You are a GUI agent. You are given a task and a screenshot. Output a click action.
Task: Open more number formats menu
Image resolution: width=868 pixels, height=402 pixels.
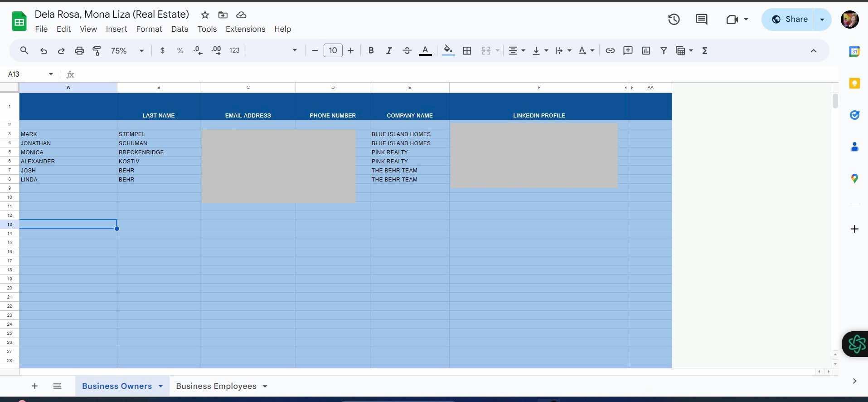[x=234, y=51]
